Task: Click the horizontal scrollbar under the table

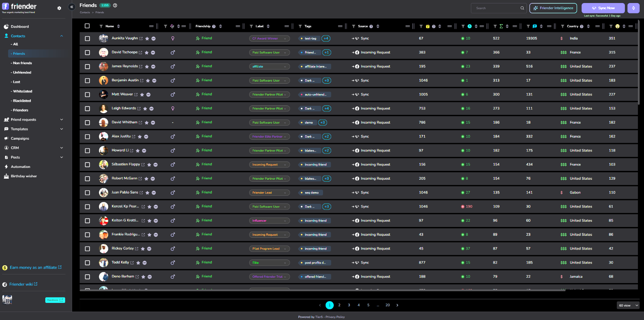Action: coord(322,290)
